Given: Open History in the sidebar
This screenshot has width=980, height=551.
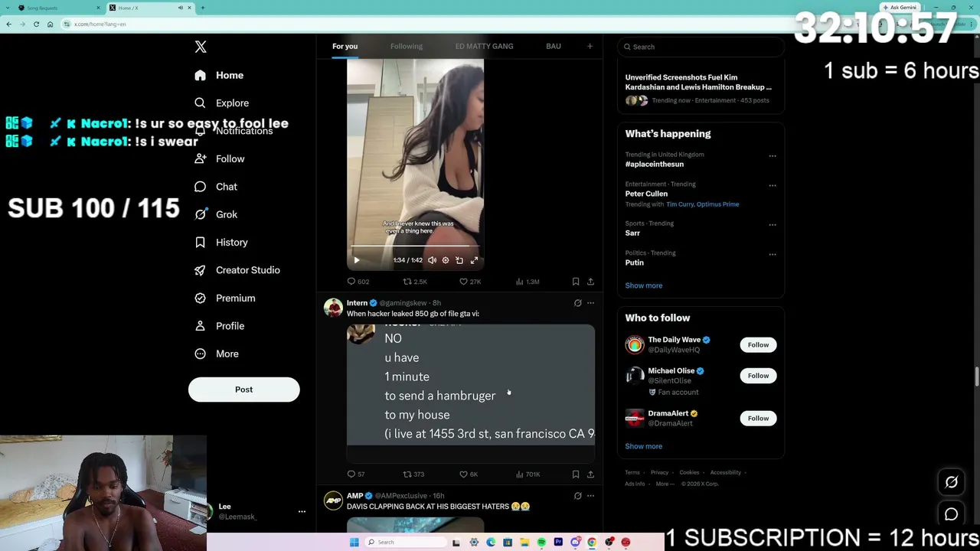Looking at the screenshot, I should [x=222, y=242].
